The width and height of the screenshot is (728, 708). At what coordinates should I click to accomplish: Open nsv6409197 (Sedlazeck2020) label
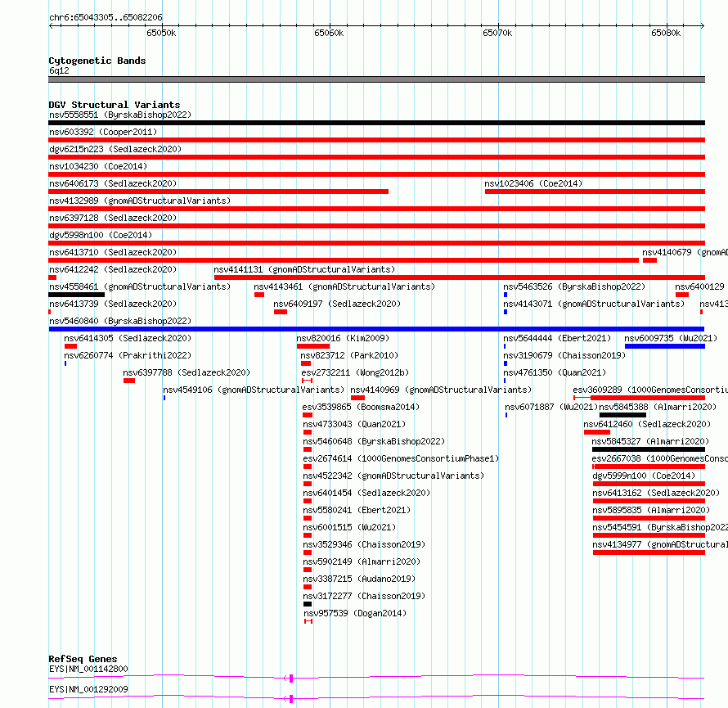coord(337,304)
